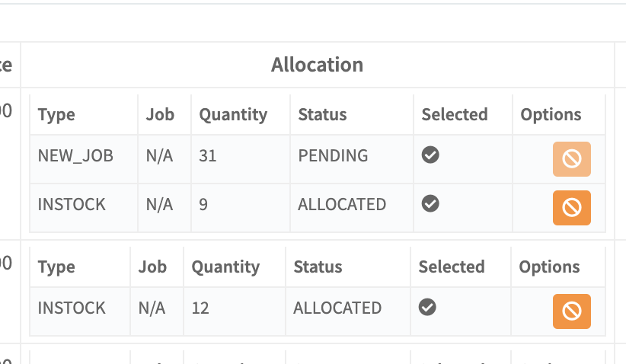Click Quantity header in first allocation table
Image resolution: width=626 pixels, height=364 pixels.
coord(233,115)
